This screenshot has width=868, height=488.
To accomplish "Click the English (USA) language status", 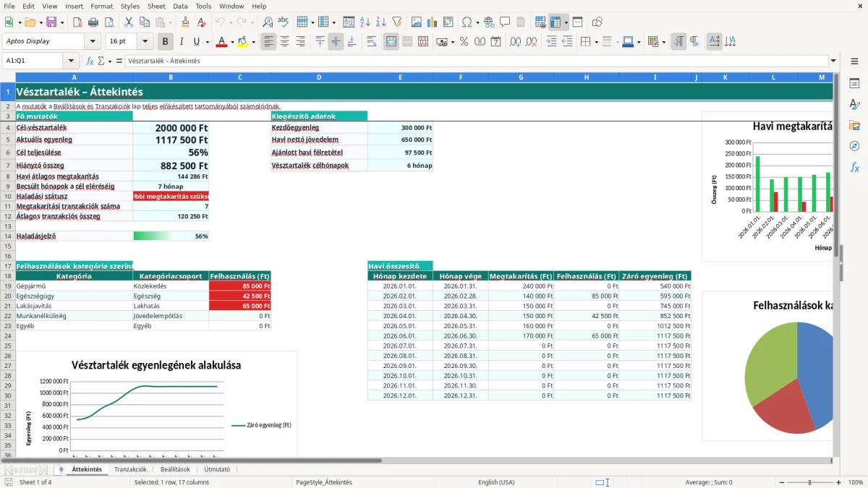I will [x=496, y=482].
